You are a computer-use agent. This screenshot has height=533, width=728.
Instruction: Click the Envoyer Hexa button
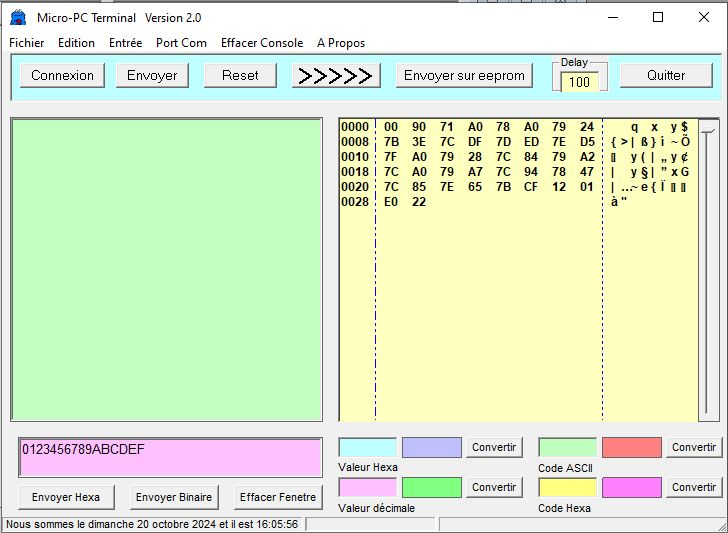tap(66, 497)
